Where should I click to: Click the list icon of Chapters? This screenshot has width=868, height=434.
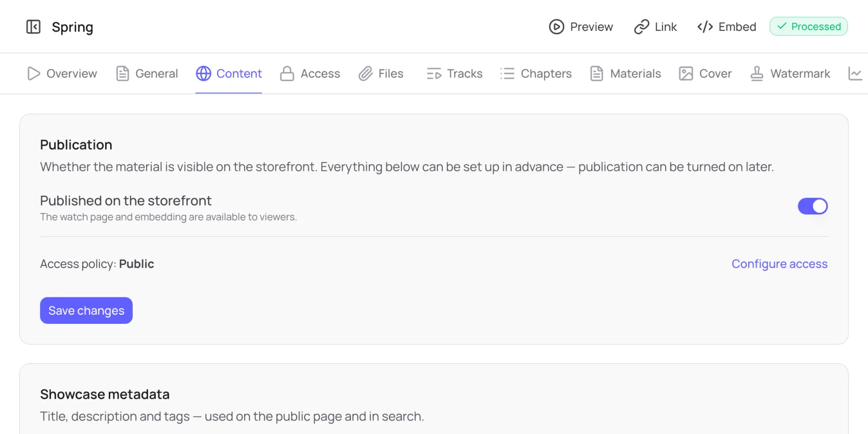pyautogui.click(x=507, y=73)
